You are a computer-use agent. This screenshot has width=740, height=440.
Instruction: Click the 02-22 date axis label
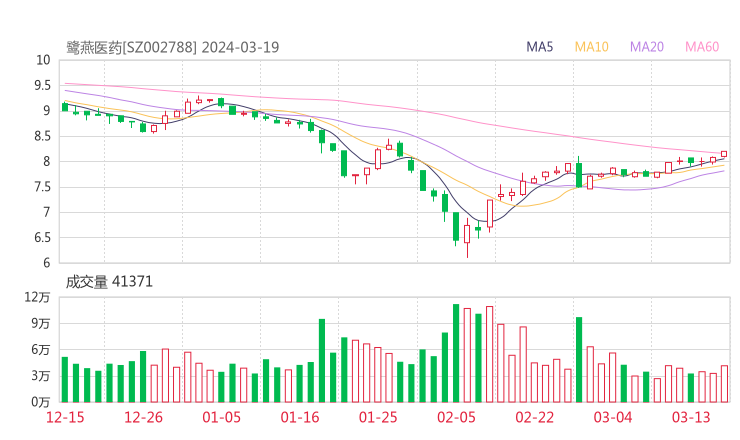(x=534, y=417)
